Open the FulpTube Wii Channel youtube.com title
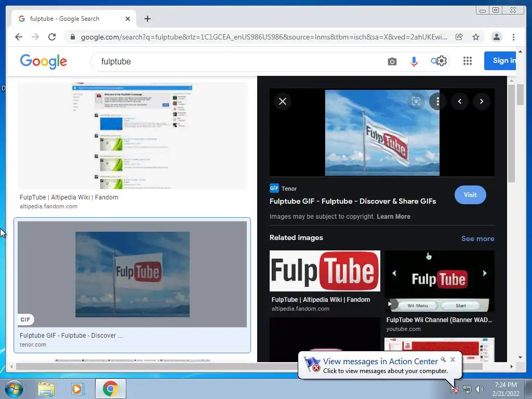Viewport: 532px width, 399px height. coord(439,320)
